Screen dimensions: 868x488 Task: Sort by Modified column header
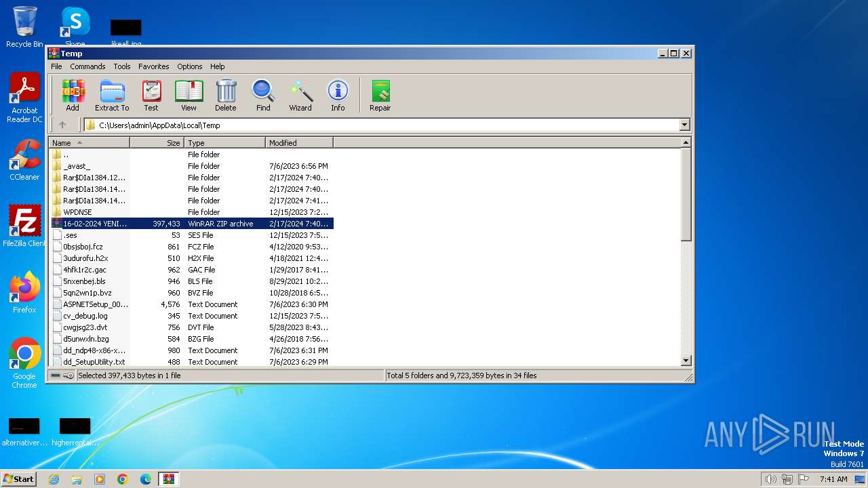point(299,143)
